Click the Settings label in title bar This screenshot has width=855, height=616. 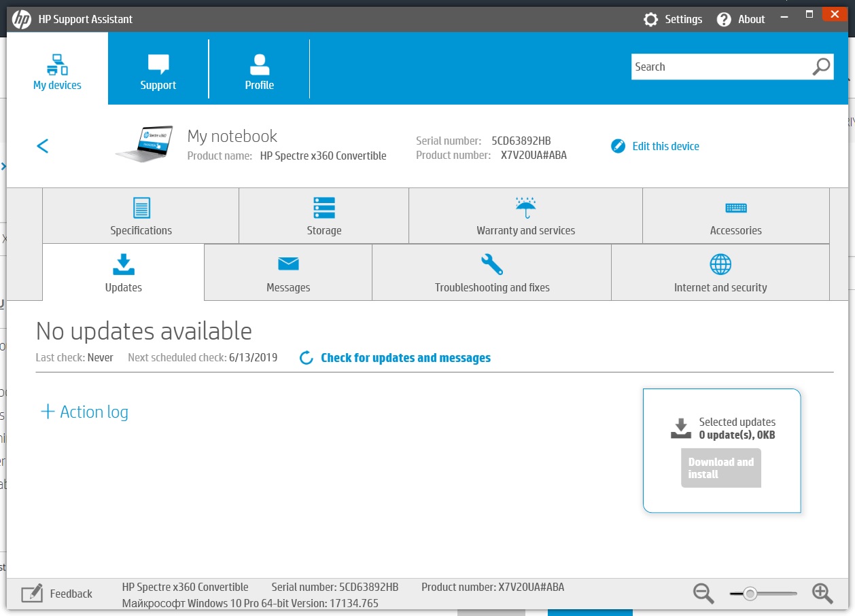point(684,20)
